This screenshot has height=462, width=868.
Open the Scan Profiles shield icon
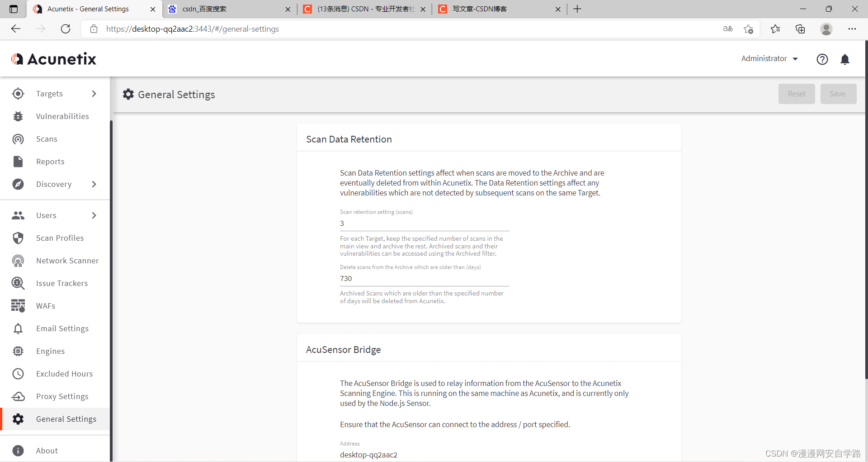(18, 238)
